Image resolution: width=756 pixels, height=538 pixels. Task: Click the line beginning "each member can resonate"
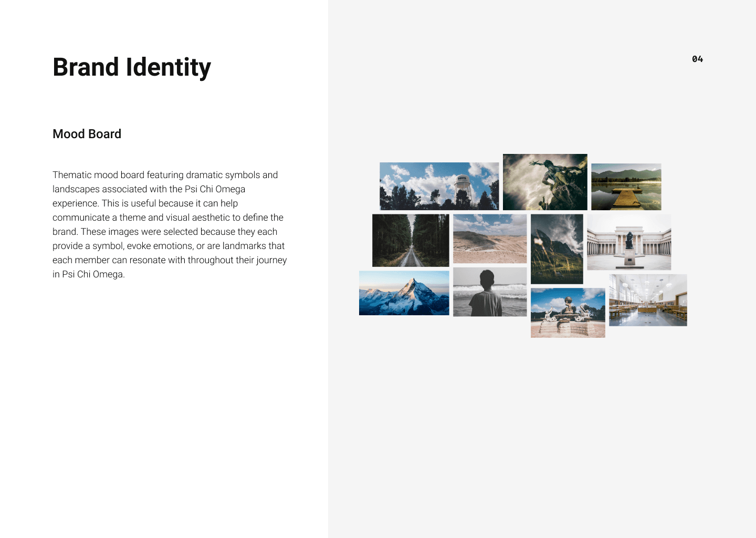point(169,260)
